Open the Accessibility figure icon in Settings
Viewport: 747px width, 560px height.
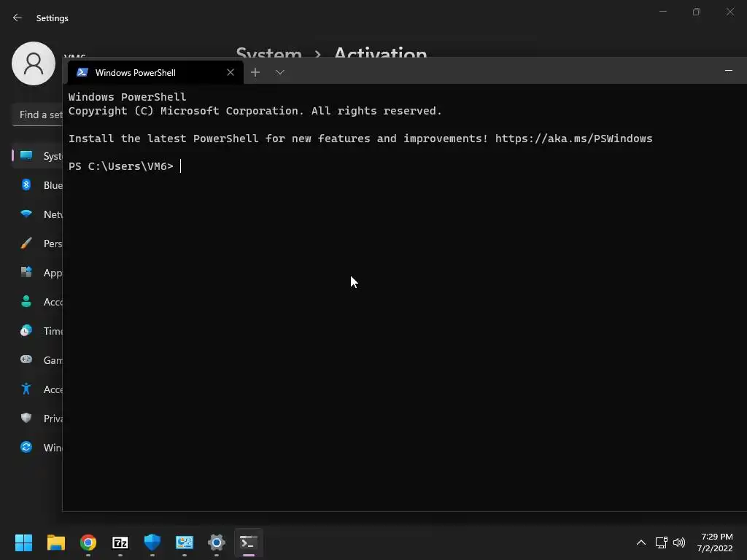[x=26, y=389]
